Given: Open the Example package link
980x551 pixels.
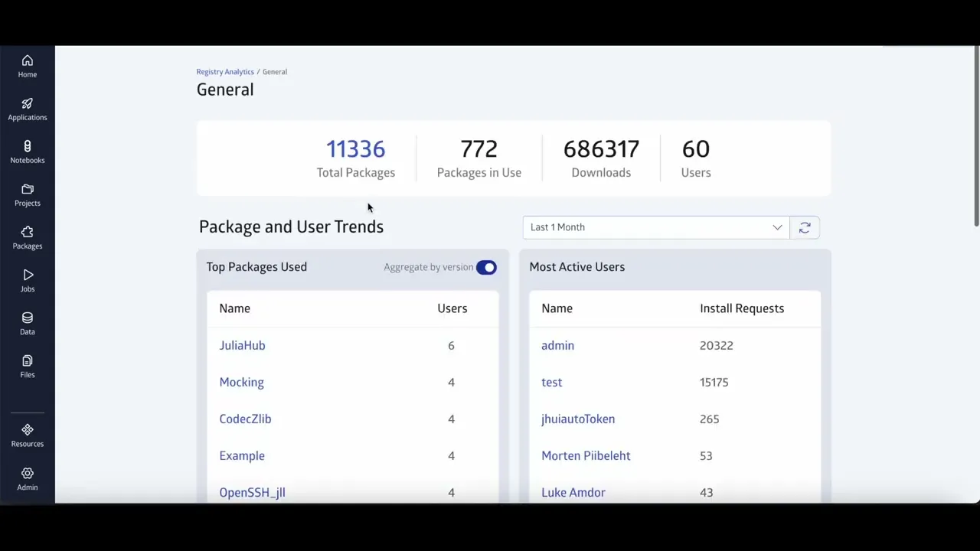Looking at the screenshot, I should 242,455.
